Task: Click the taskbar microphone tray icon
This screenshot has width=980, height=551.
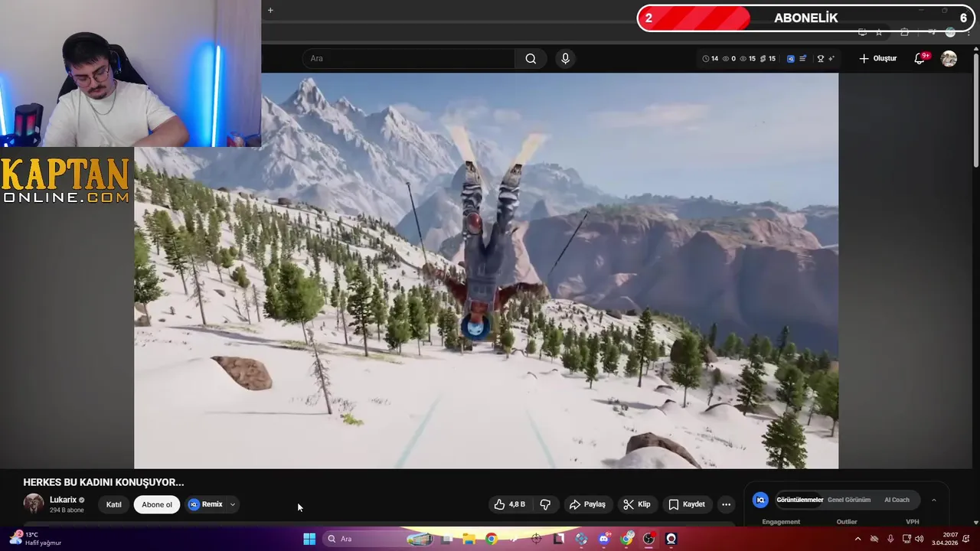Action: point(890,539)
